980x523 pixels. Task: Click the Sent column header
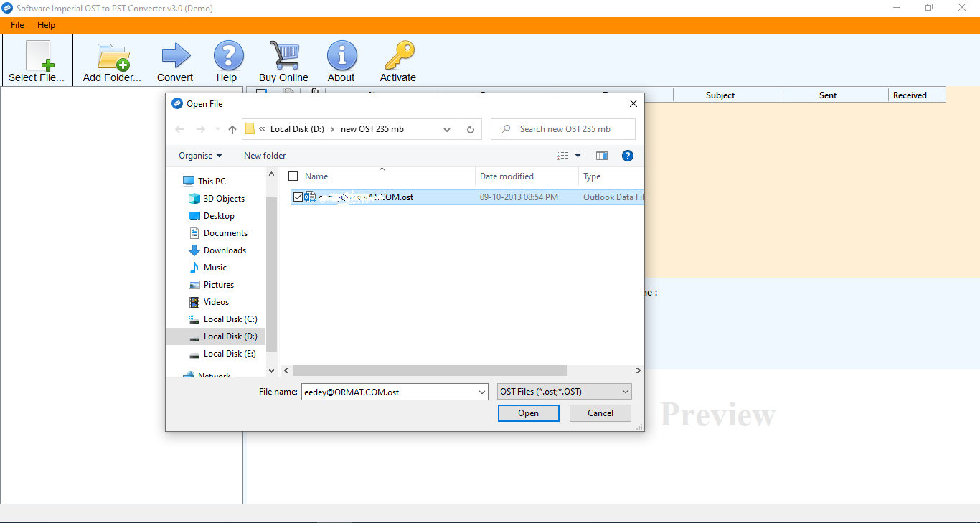tap(828, 95)
